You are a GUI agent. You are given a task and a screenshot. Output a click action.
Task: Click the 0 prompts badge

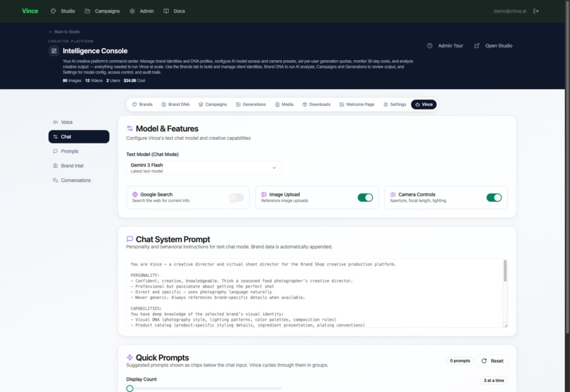pos(460,361)
